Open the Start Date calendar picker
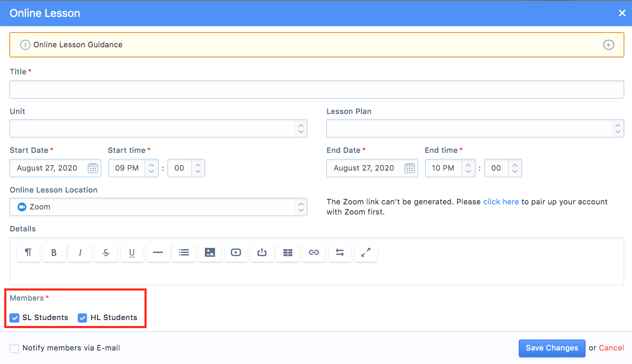Screen dimensions: 632x364 pyautogui.click(x=93, y=168)
